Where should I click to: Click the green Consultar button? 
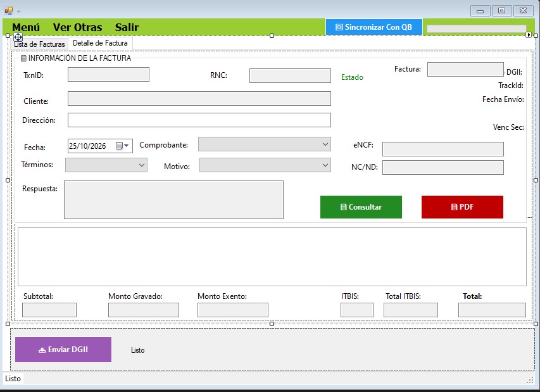(361, 207)
